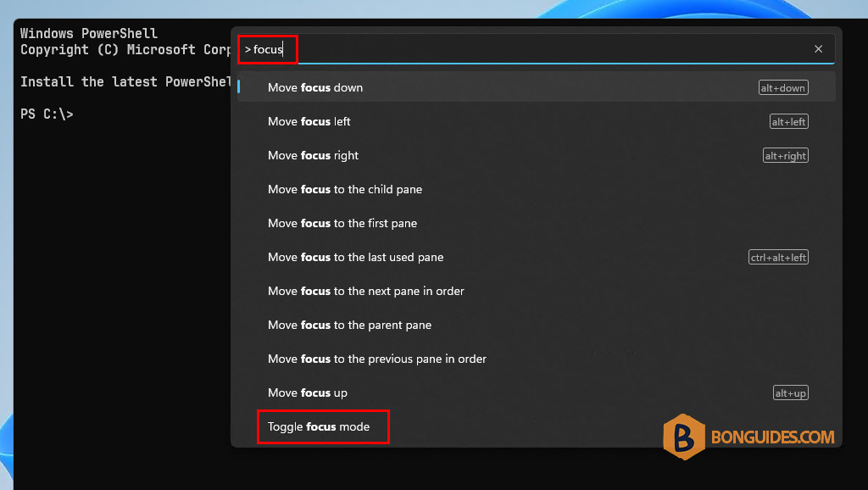
Task: Click the alt+down shortcut badge
Action: point(783,87)
